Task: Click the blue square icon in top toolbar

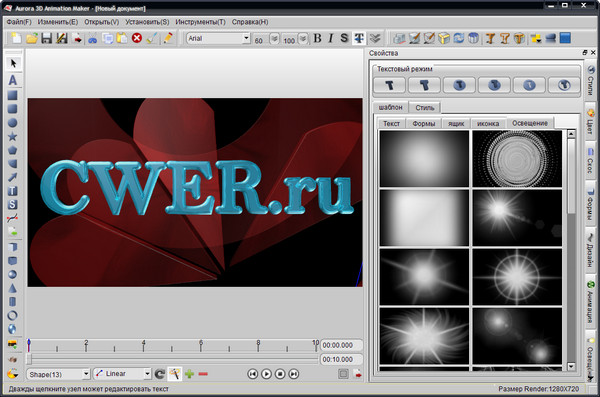Action: coord(565,38)
